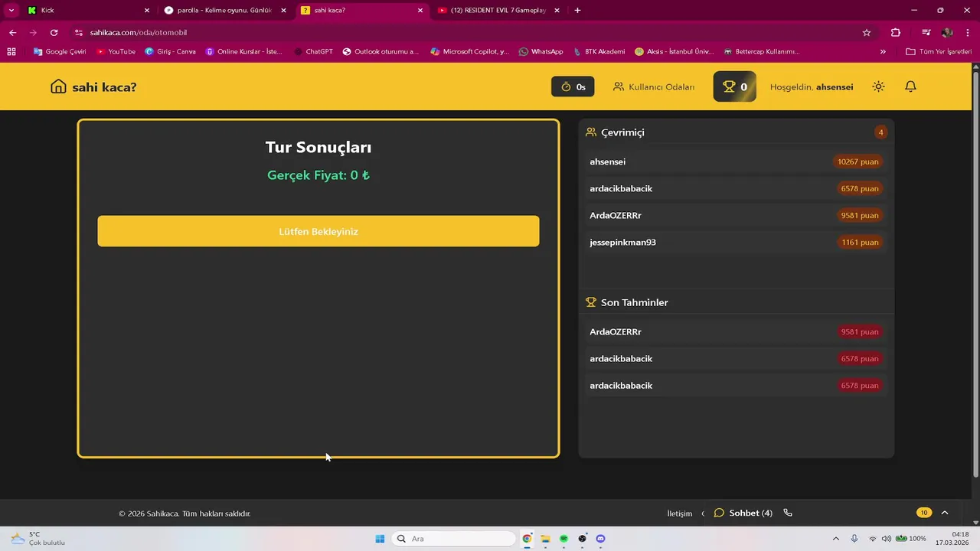The height and width of the screenshot is (551, 980).
Task: Click the online count badge 4
Action: pyautogui.click(x=880, y=132)
